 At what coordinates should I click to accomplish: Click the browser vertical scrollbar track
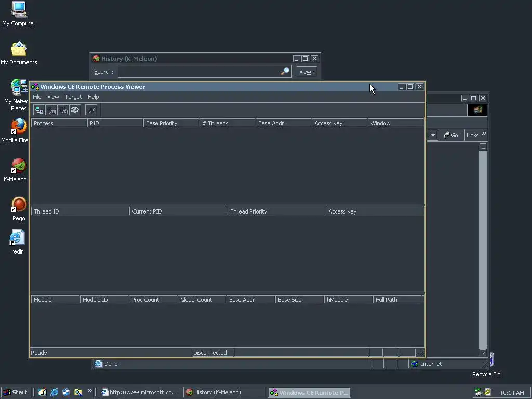[483, 250]
